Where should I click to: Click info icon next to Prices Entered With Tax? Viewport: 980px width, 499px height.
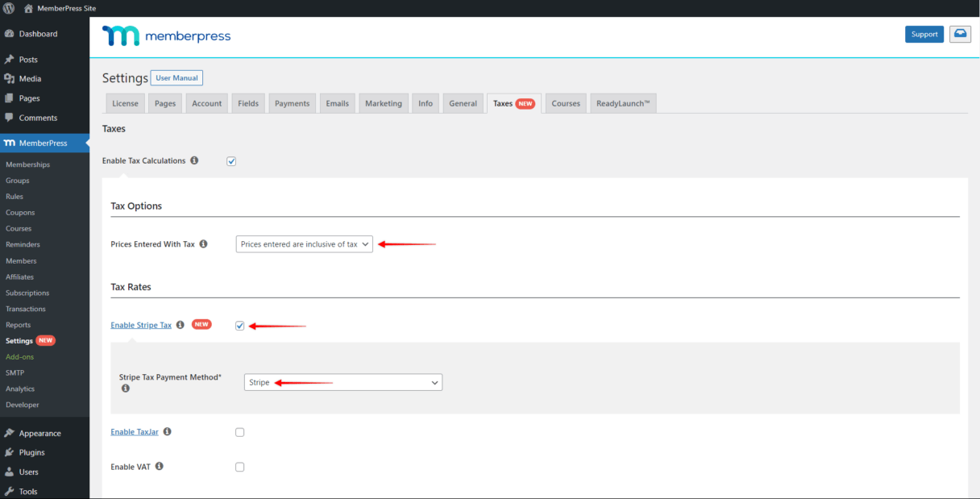pyautogui.click(x=203, y=243)
